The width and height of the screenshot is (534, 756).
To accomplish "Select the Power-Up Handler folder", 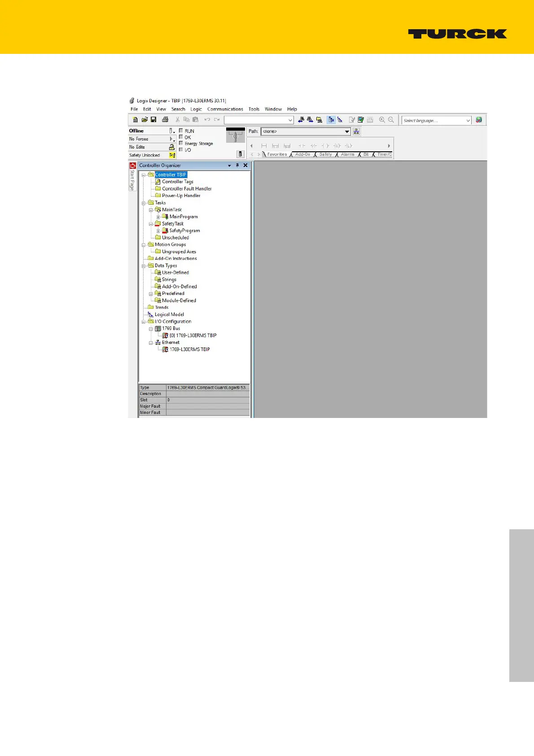I will pyautogui.click(x=181, y=195).
